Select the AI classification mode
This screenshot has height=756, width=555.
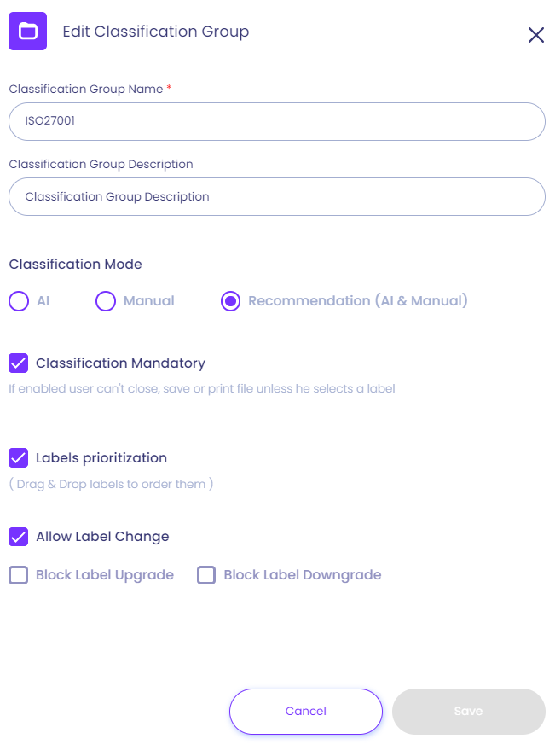tap(19, 301)
